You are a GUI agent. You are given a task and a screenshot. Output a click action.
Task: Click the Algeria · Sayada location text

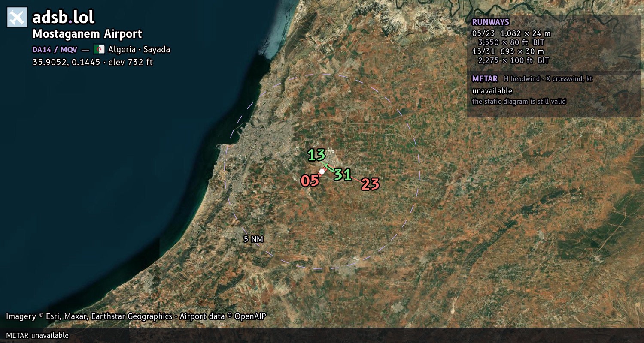coord(139,49)
